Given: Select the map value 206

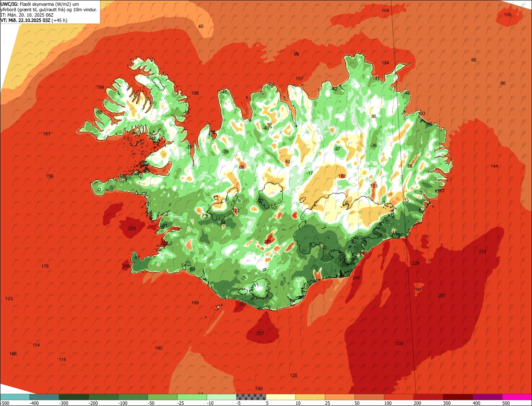Looking at the screenshot, I should point(126,266).
